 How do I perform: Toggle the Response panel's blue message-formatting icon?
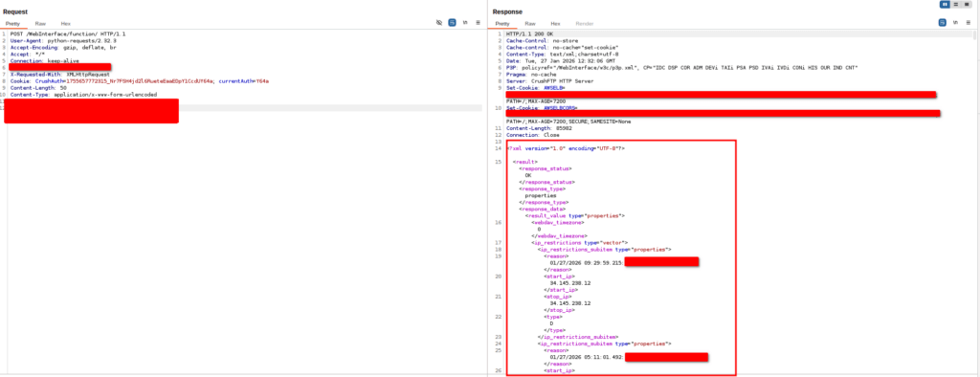pos(942,23)
